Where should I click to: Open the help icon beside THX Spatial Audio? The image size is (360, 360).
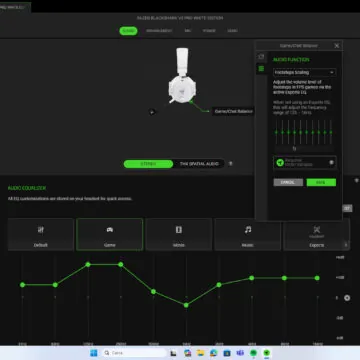pos(230,164)
